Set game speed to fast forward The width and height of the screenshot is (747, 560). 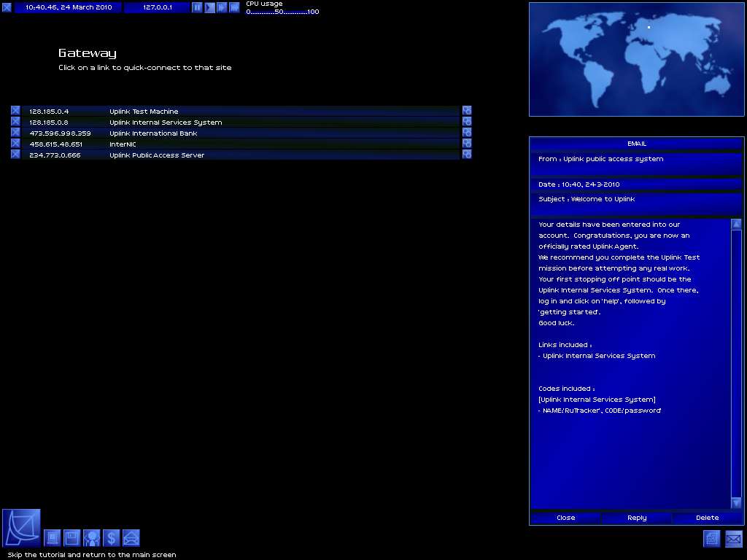[x=222, y=7]
